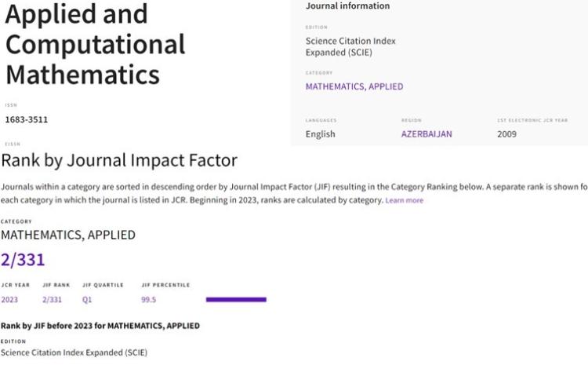Viewport: 588px width, 365px height.
Task: Click the Rank by Journal Impact Factor heading
Action: coord(119,161)
